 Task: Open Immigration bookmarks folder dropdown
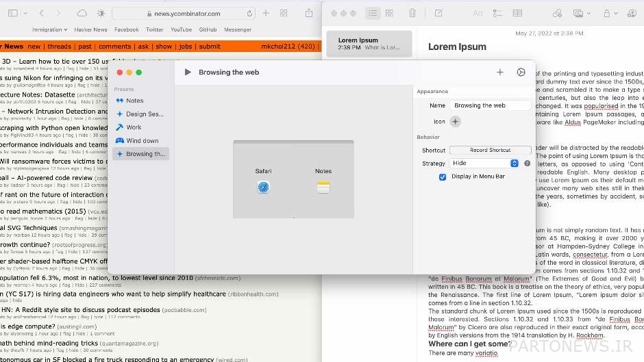point(50,29)
